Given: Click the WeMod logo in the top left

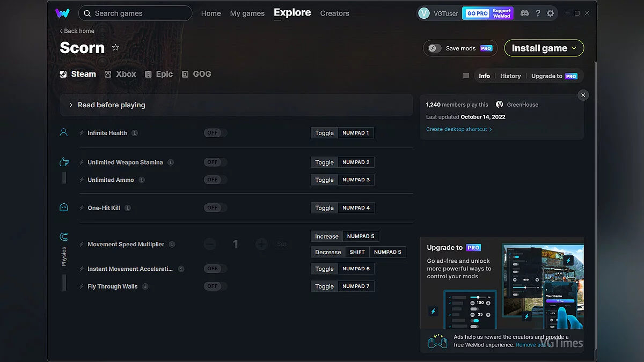Looking at the screenshot, I should coord(63,13).
